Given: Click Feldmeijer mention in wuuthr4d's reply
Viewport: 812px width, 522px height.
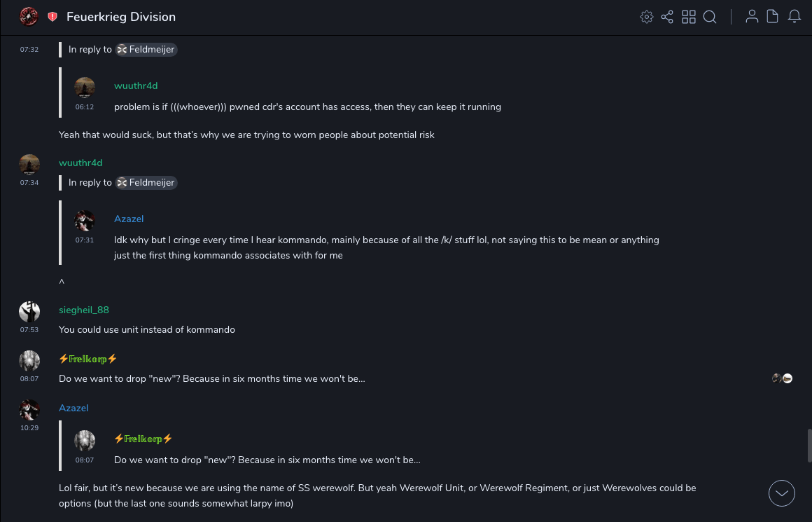Looking at the screenshot, I should pyautogui.click(x=146, y=183).
